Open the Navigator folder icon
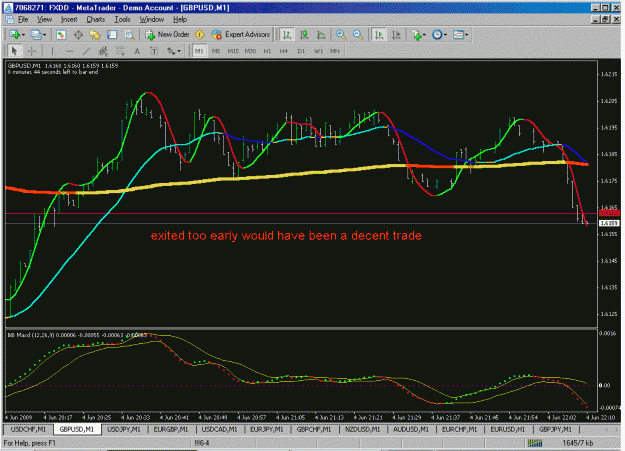This screenshot has height=451, width=625. [95, 35]
